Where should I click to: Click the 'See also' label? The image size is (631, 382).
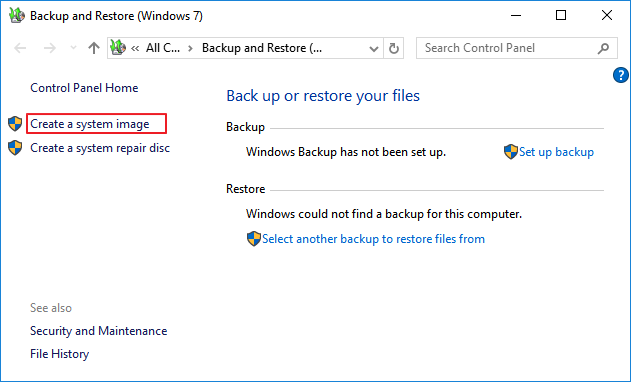[x=51, y=308]
